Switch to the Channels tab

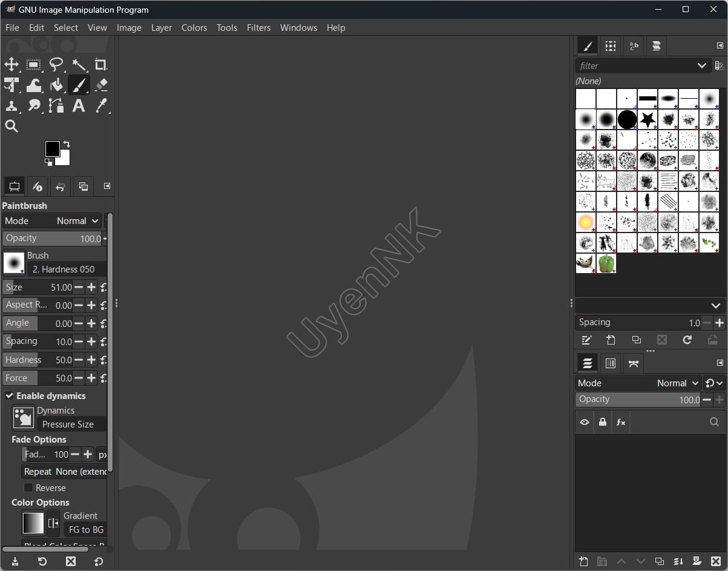(x=611, y=363)
